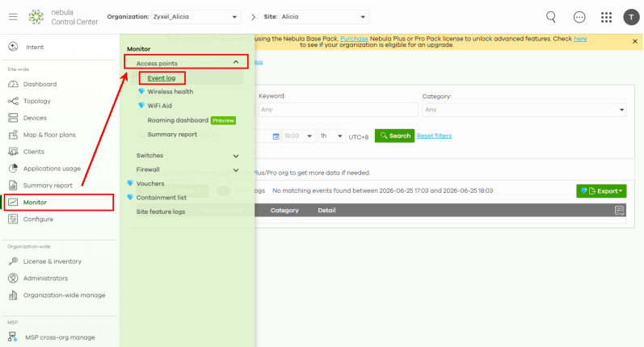Click the MSP cross-org manage icon
644x347 pixels.
(x=13, y=337)
